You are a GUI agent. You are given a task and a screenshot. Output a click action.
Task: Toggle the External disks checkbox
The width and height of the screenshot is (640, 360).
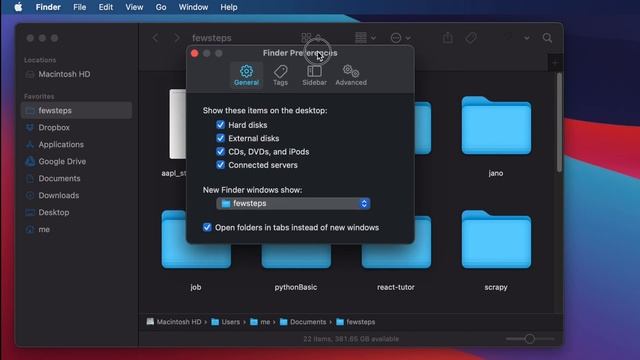click(x=220, y=138)
